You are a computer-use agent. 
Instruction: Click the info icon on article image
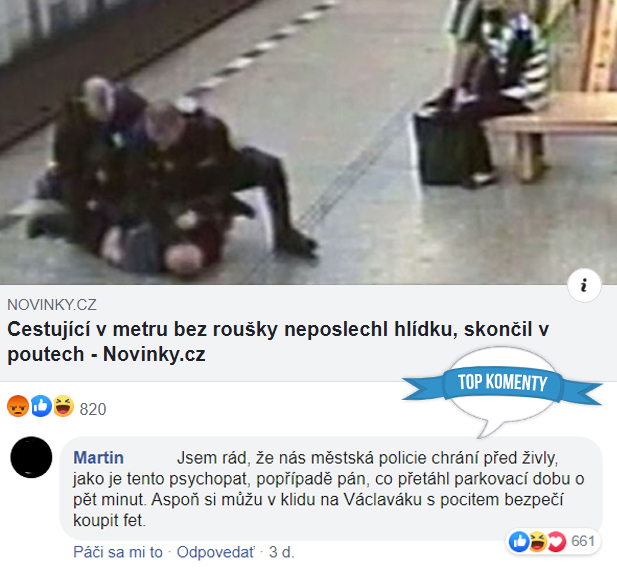pos(584,285)
